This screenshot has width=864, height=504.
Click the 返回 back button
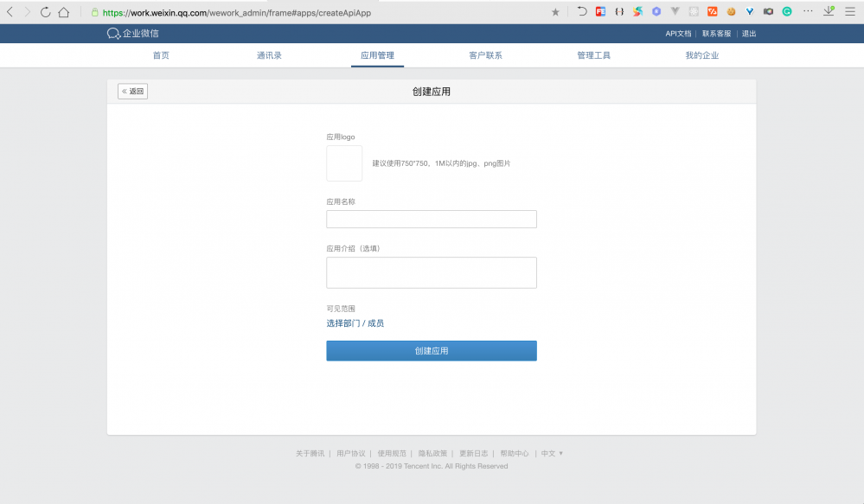pos(132,91)
